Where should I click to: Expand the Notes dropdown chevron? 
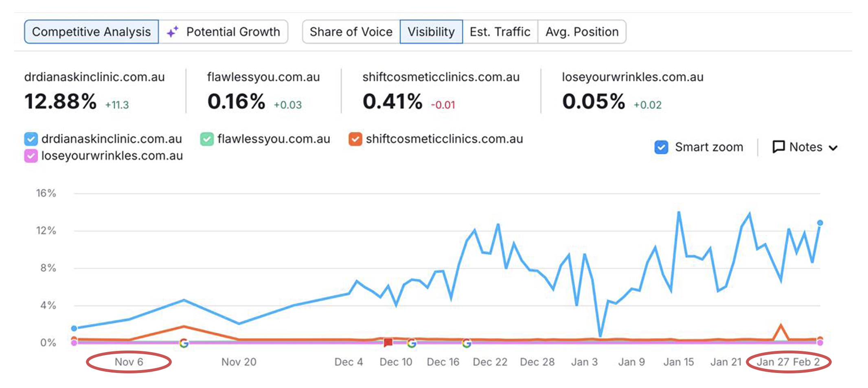(x=833, y=148)
